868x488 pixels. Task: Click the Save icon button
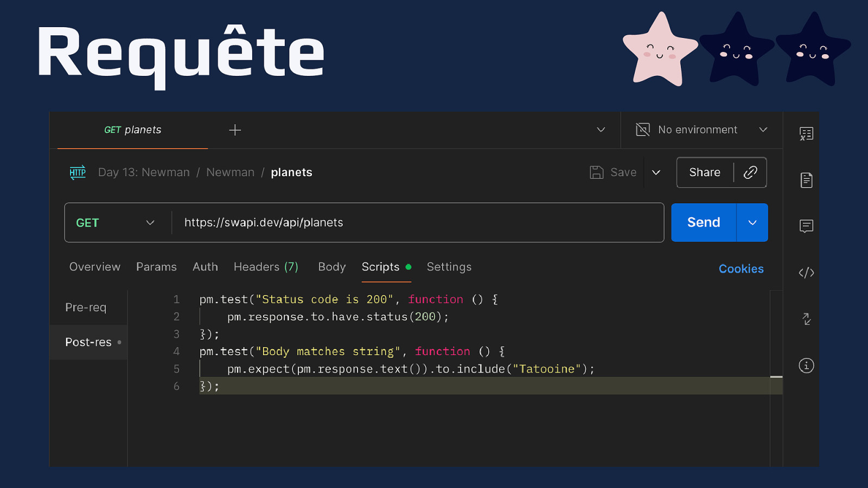click(613, 172)
